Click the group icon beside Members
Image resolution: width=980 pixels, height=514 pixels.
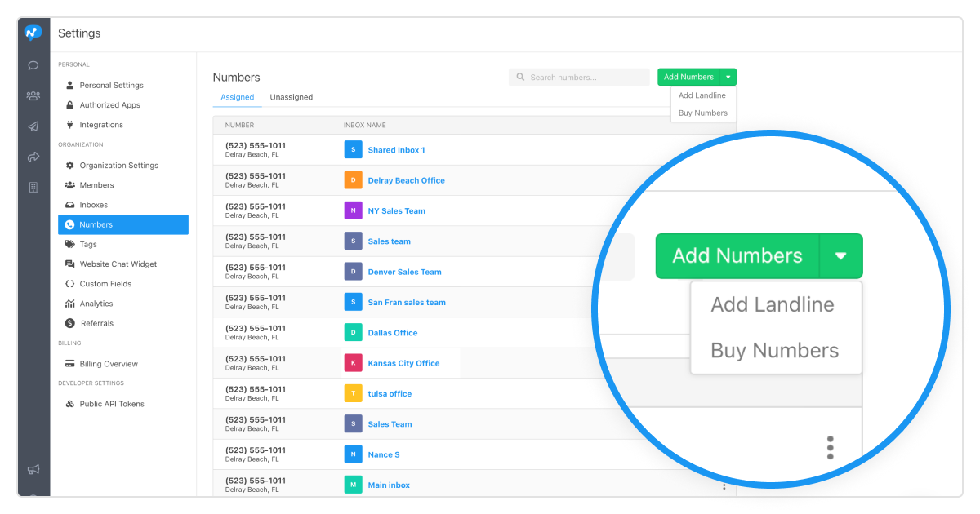(x=70, y=185)
